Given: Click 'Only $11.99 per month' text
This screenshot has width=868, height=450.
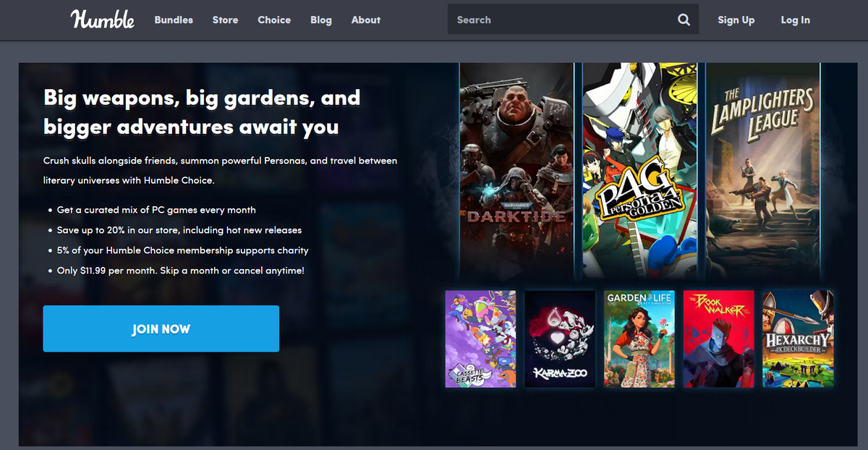Looking at the screenshot, I should click(181, 271).
